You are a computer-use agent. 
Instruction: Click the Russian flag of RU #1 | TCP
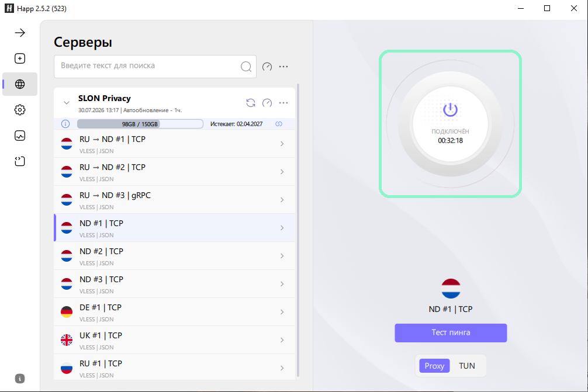tap(67, 368)
